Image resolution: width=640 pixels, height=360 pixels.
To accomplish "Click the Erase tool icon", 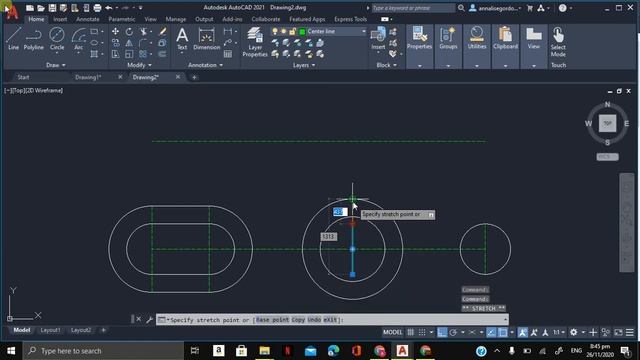I will [x=162, y=31].
